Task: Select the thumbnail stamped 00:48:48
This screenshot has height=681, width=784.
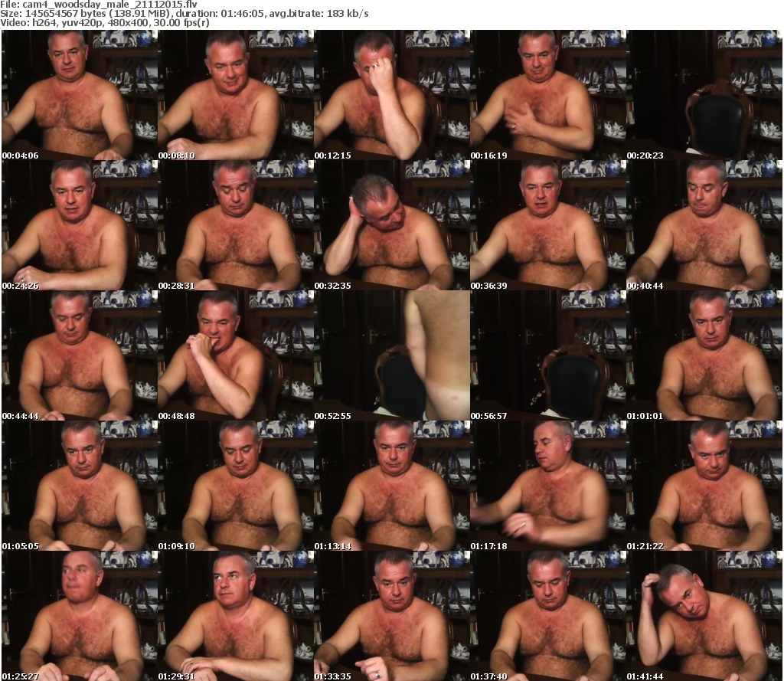Action: coord(236,355)
